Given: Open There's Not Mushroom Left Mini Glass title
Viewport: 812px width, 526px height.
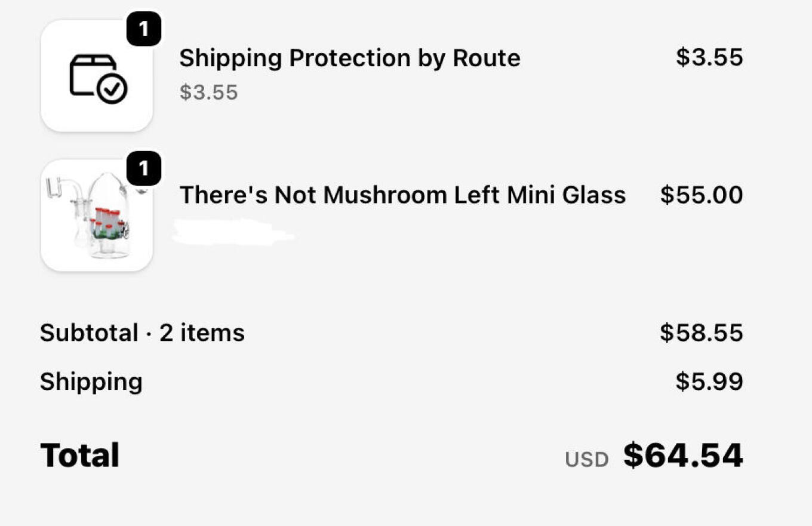Looking at the screenshot, I should click(x=402, y=195).
